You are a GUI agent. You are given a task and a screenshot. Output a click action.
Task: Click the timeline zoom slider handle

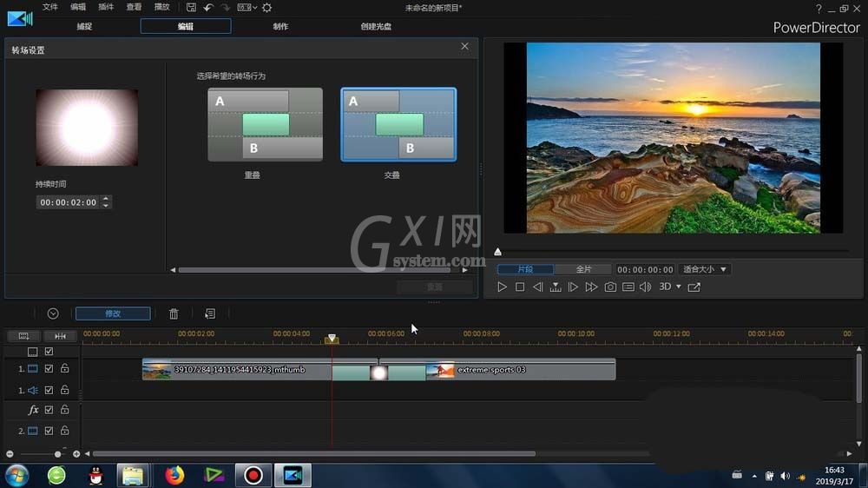pyautogui.click(x=57, y=454)
